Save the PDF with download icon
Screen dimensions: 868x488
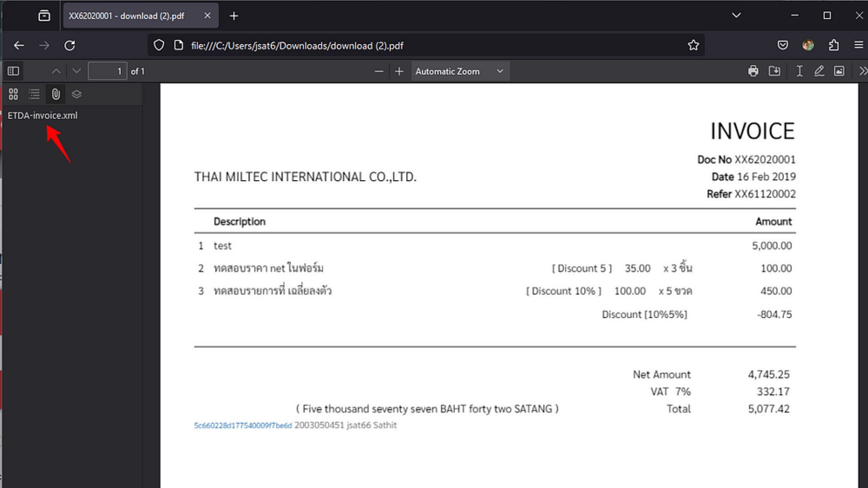point(774,71)
